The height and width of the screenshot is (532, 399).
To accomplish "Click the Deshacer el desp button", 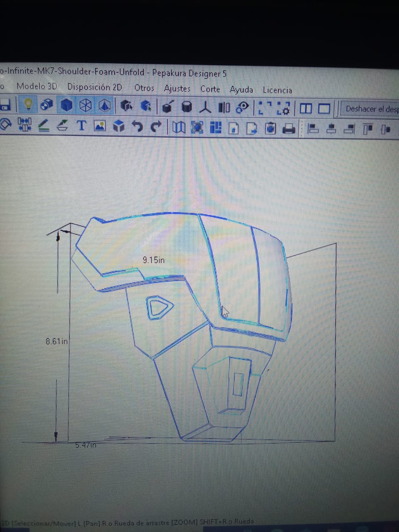I will 371,109.
